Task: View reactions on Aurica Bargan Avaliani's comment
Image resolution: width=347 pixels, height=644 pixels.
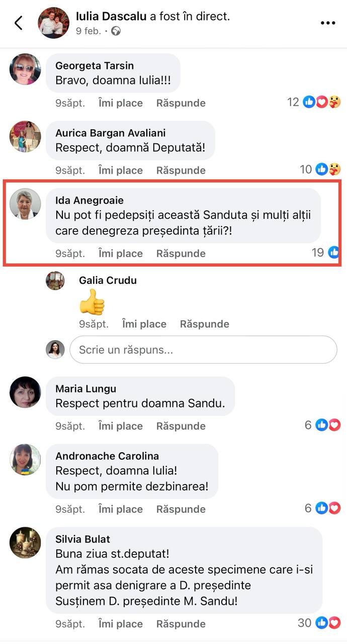Action: (320, 170)
